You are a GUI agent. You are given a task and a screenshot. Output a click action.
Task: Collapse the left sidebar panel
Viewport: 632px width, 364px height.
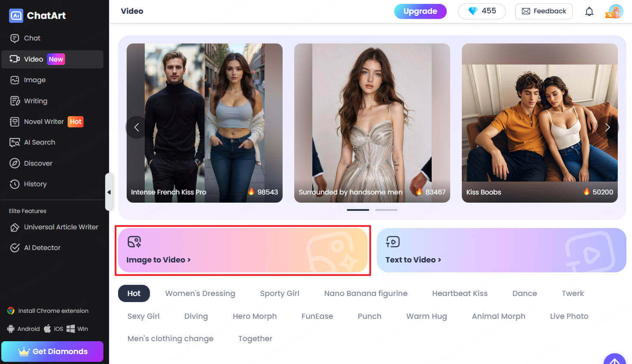109,192
